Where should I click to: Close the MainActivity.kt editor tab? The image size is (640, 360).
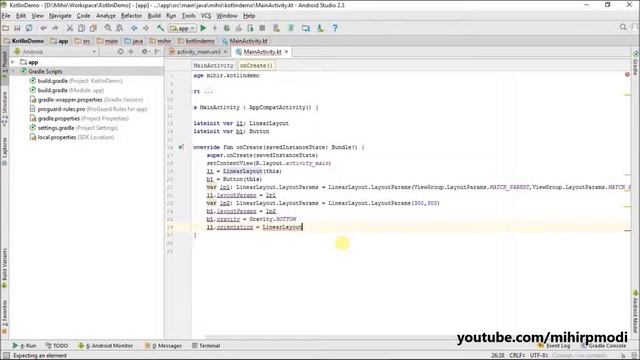coord(287,52)
